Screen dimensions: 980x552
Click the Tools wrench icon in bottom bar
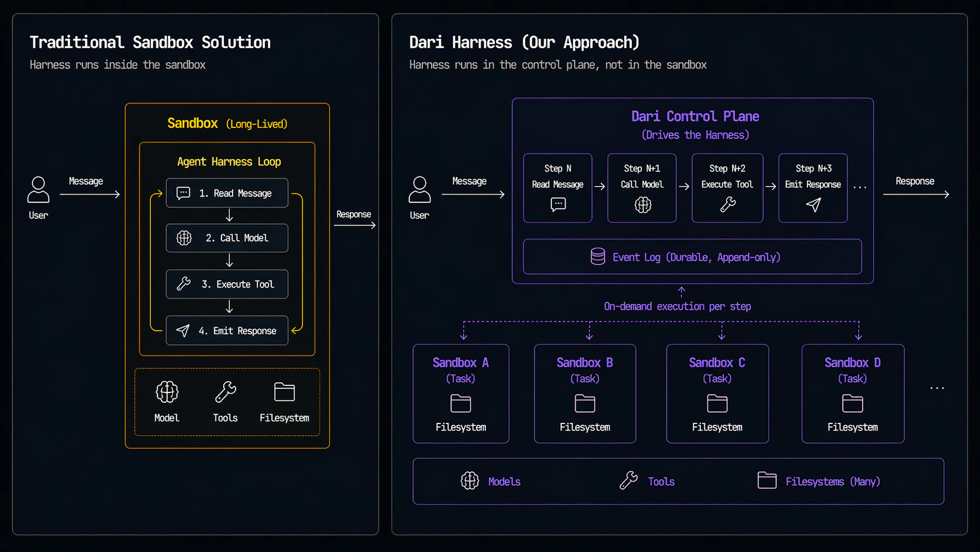(x=629, y=480)
